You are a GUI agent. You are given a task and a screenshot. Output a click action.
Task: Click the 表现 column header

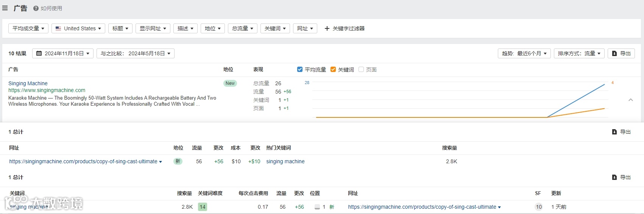coord(258,69)
